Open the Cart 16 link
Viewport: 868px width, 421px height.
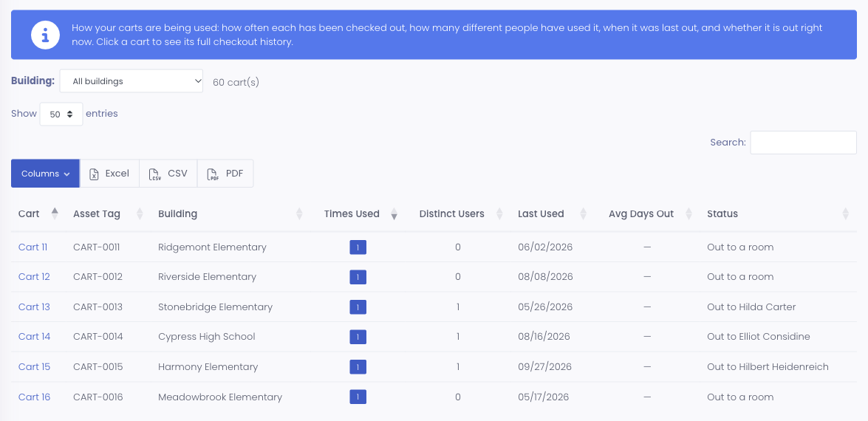click(x=34, y=397)
